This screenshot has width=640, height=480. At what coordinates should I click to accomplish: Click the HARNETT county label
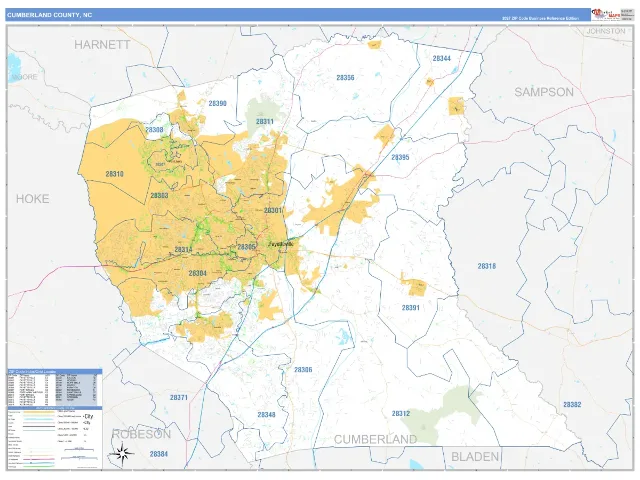point(102,44)
